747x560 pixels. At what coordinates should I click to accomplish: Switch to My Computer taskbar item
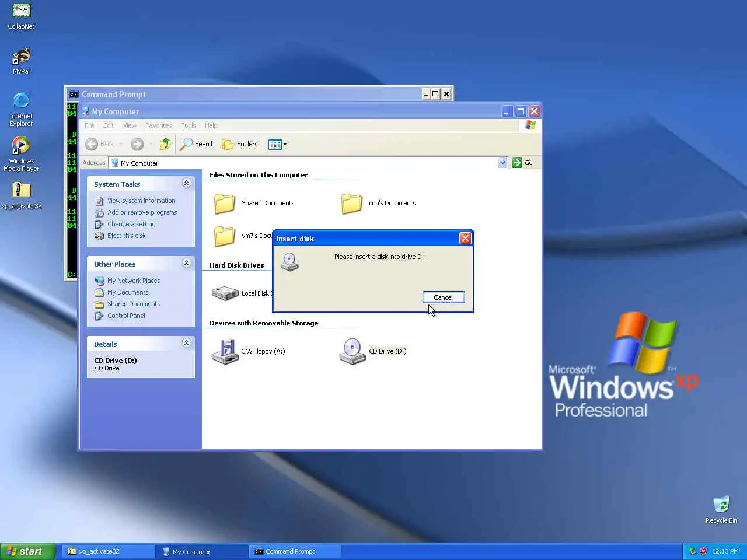pyautogui.click(x=202, y=551)
